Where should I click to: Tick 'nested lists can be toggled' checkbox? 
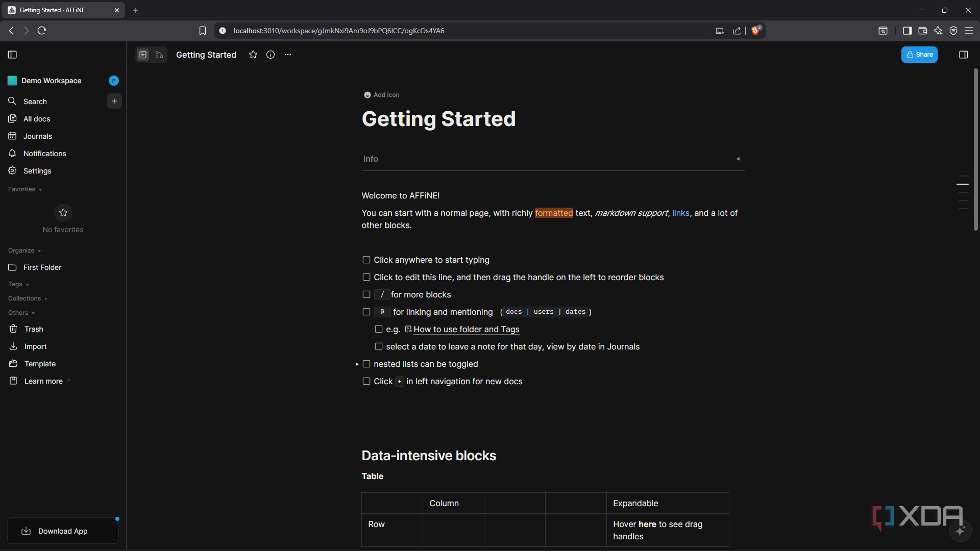click(366, 364)
